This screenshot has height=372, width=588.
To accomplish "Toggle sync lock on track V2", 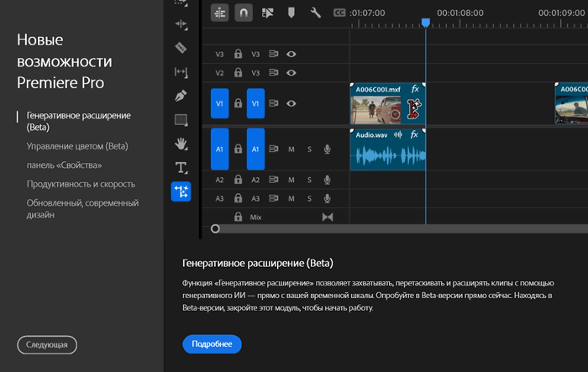I will point(273,72).
